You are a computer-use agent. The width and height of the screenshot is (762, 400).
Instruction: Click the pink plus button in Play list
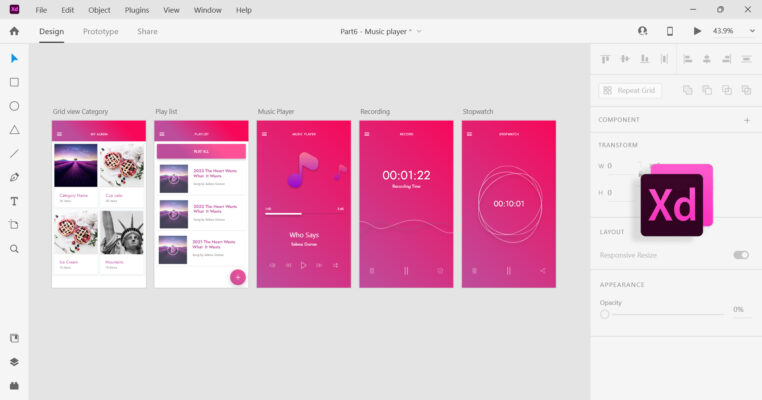tap(238, 277)
